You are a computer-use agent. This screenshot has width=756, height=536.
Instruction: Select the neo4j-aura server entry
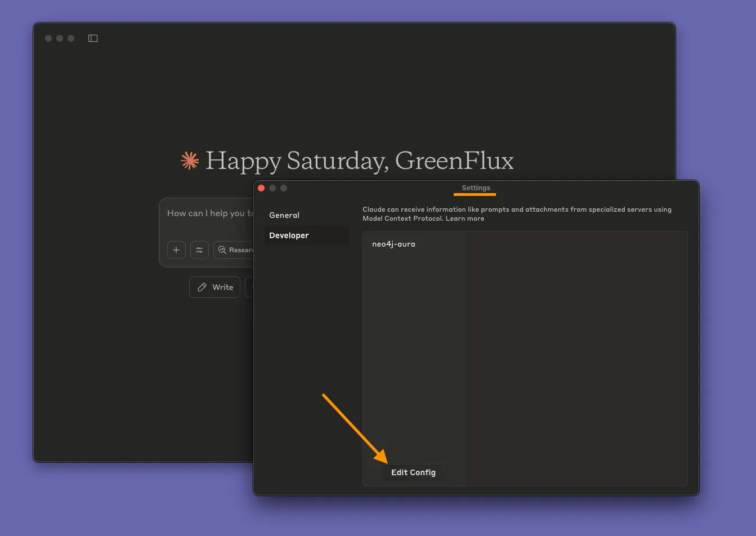[x=393, y=244]
